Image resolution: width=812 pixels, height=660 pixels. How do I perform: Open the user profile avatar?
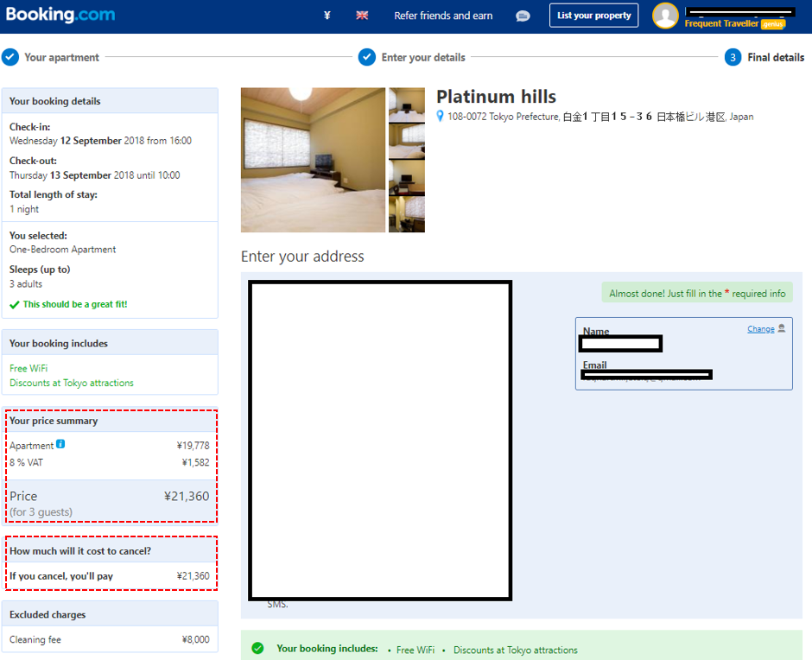tap(665, 16)
